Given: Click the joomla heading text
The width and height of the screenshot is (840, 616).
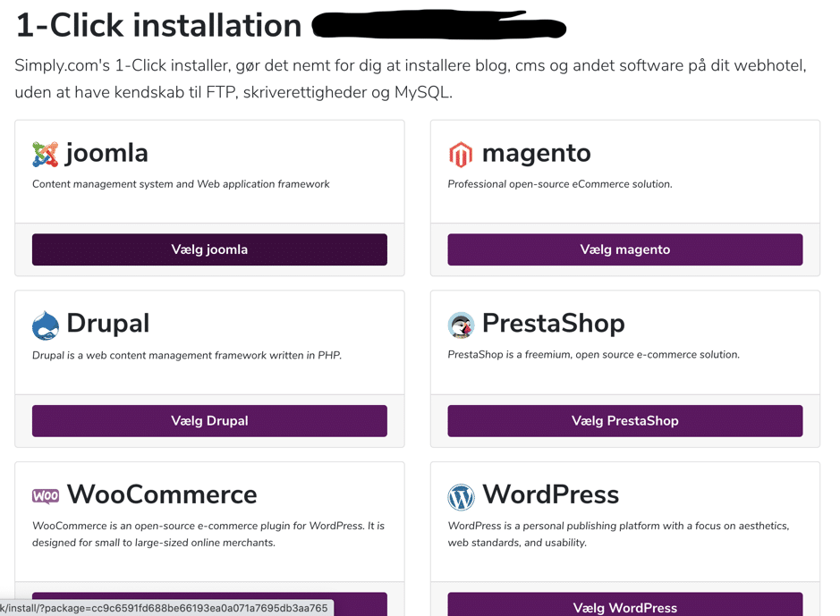Looking at the screenshot, I should click(106, 153).
